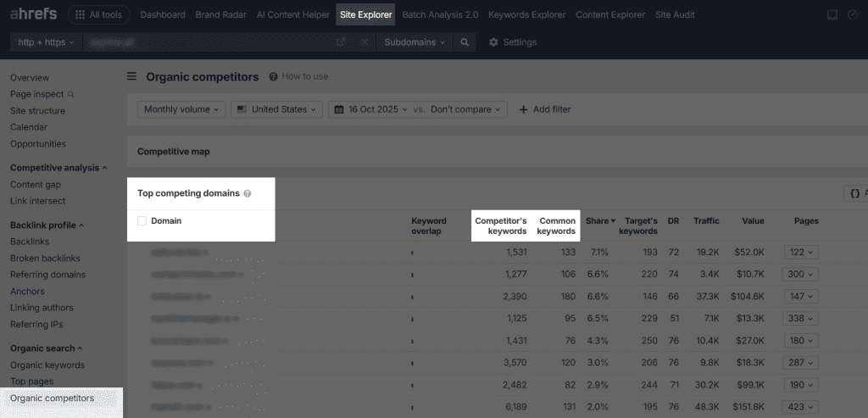
Task: Collapse the Organic search section
Action: point(46,348)
